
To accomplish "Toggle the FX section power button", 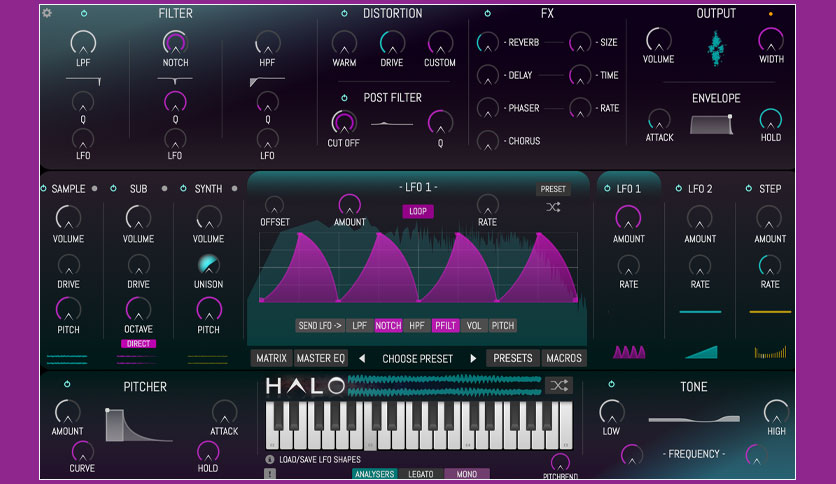I will pyautogui.click(x=487, y=13).
